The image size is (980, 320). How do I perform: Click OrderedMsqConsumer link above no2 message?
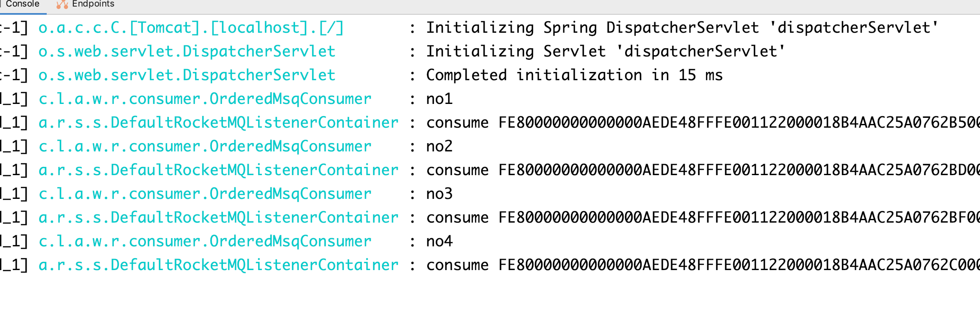pos(204,146)
